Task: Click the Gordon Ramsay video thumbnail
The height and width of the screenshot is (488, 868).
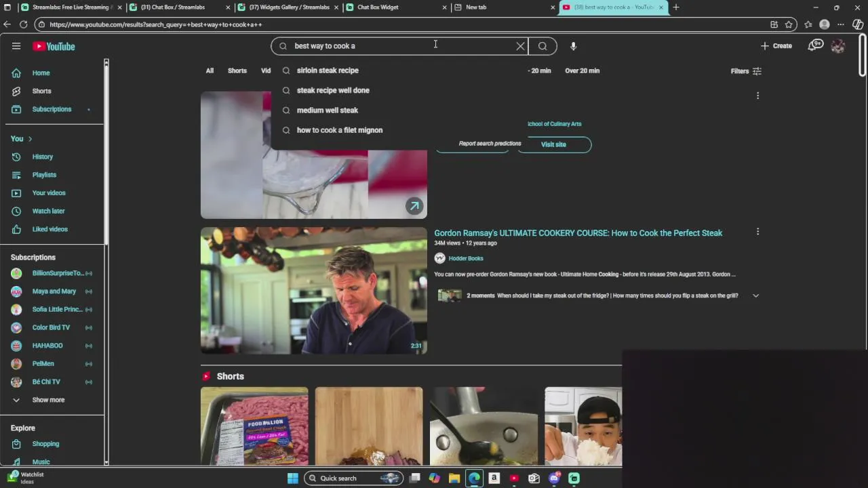Action: tap(314, 291)
